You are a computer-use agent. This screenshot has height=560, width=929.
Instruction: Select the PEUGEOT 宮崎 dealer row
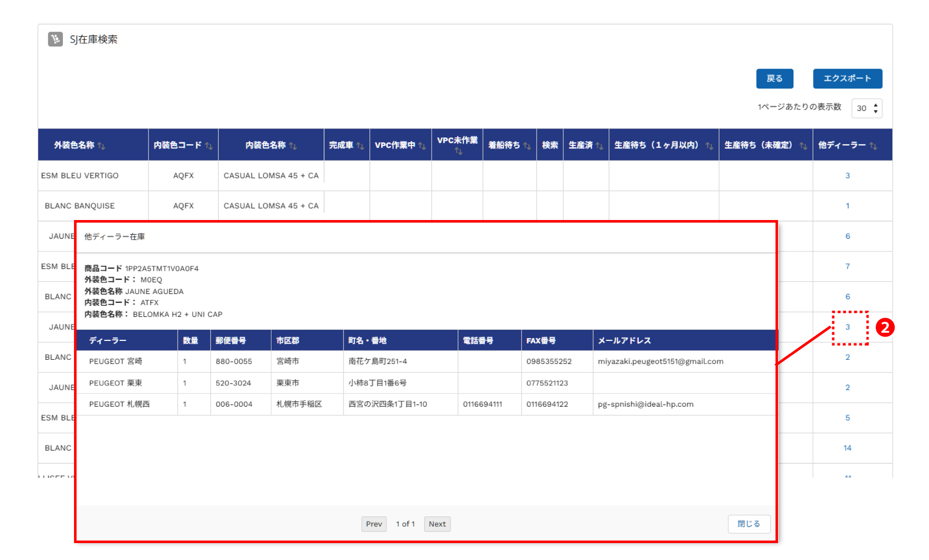click(x=116, y=361)
